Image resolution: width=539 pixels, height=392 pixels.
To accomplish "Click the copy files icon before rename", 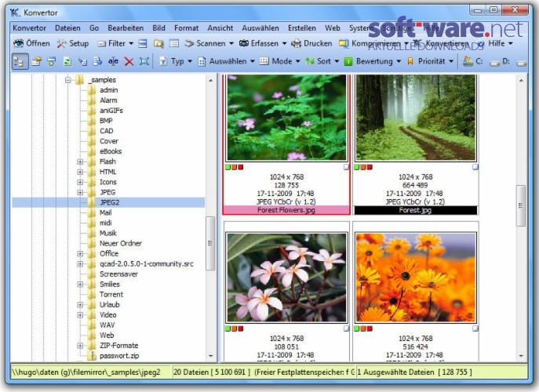I will pos(98,61).
